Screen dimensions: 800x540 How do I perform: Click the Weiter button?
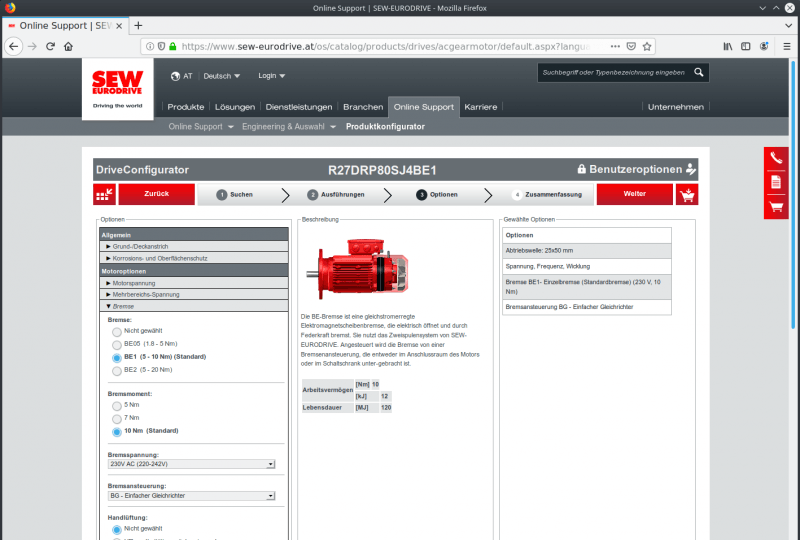[634, 195]
